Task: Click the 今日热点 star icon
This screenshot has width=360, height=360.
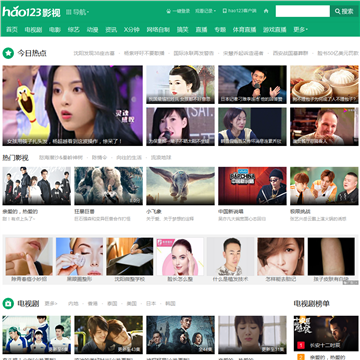Action: [x=8, y=53]
